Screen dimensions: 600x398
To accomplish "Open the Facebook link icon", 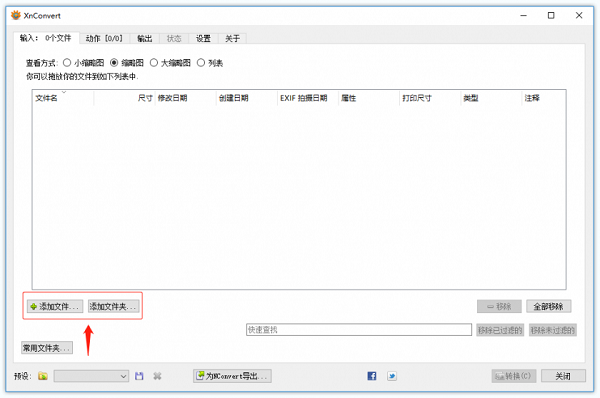I will pyautogui.click(x=372, y=376).
